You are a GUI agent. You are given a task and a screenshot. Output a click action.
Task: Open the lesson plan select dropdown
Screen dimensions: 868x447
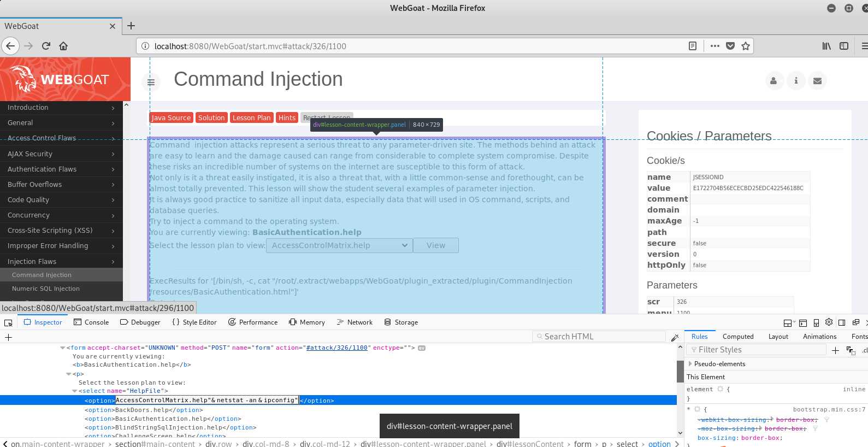point(339,245)
